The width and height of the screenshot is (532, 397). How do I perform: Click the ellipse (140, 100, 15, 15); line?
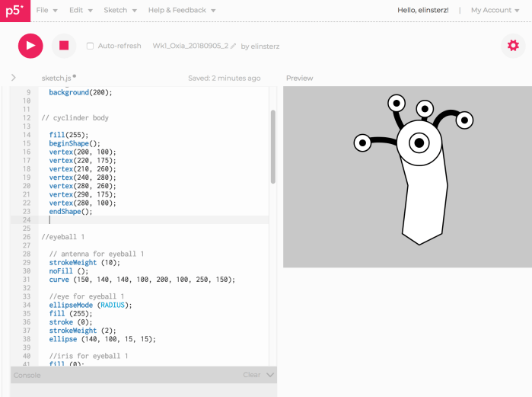[102, 338]
